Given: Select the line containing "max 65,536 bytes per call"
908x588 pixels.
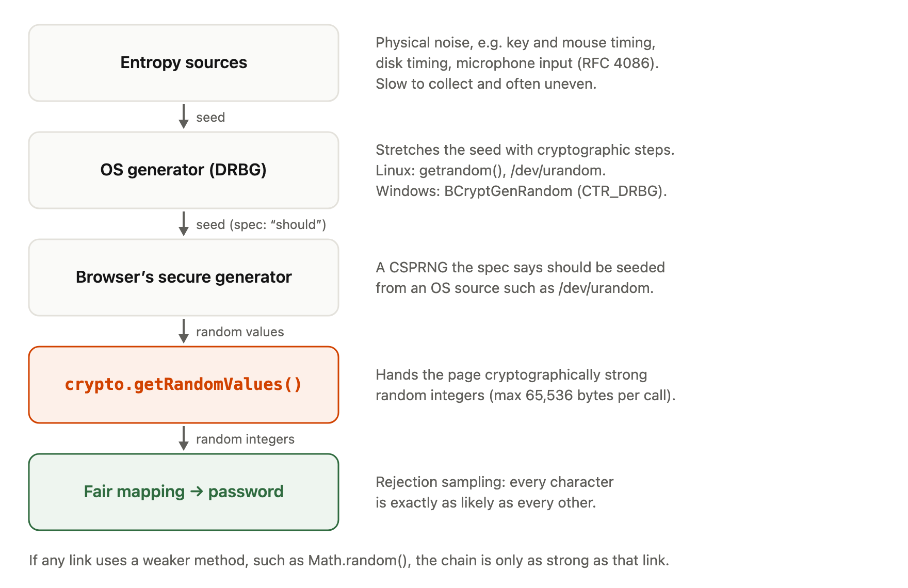Looking at the screenshot, I should click(x=526, y=396).
